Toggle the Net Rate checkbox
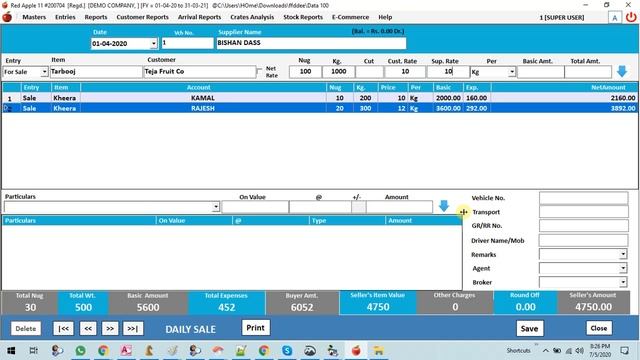The width and height of the screenshot is (640, 360). click(x=259, y=71)
